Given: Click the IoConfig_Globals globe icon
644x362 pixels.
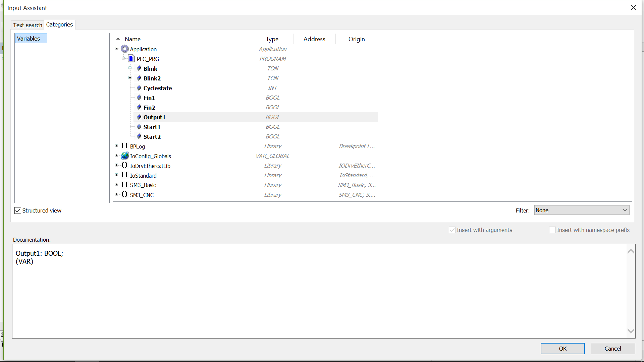Looking at the screenshot, I should coord(125,156).
